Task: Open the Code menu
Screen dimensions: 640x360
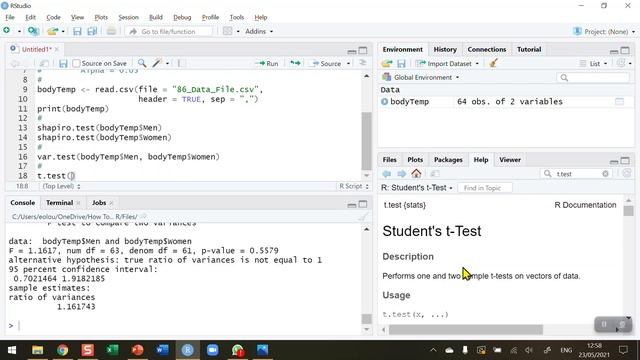Action: (53, 17)
